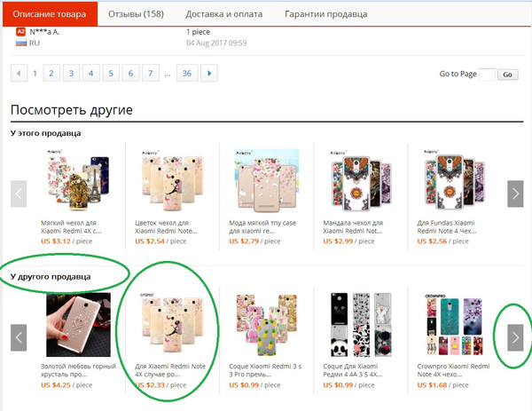This screenshot has height=411, width=532.
Task: Open the $2.54 flower case product image
Action: [172, 180]
